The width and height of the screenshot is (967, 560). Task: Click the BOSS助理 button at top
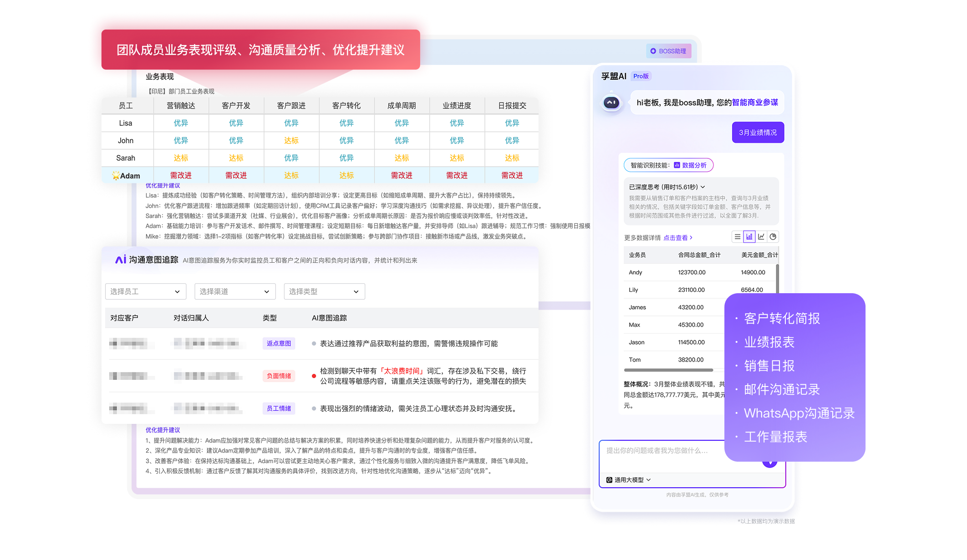pos(668,51)
